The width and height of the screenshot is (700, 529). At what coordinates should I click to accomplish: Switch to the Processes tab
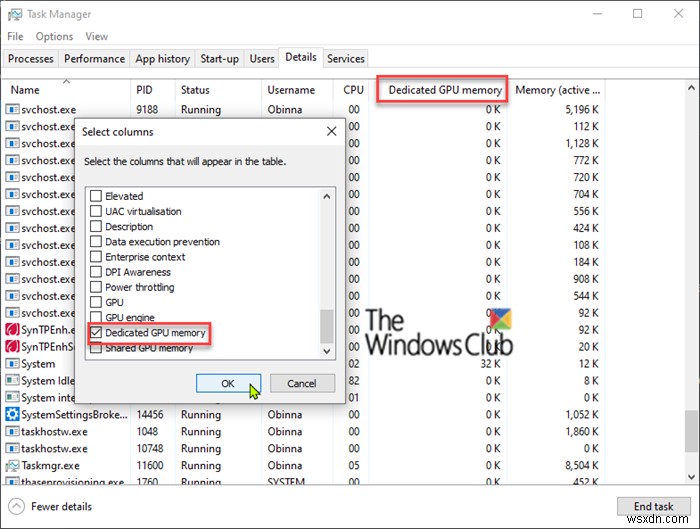31,58
